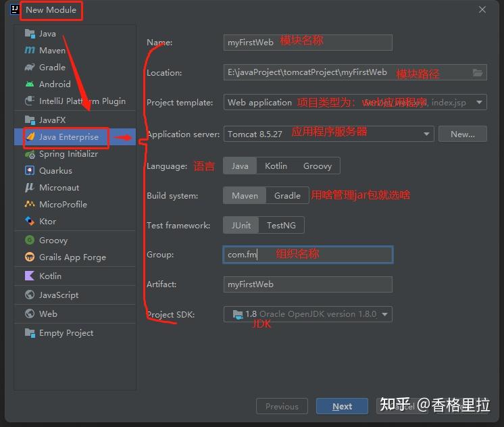This screenshot has height=427, width=504.
Task: Select JavaFX in the module list
Action: pyautogui.click(x=75, y=120)
